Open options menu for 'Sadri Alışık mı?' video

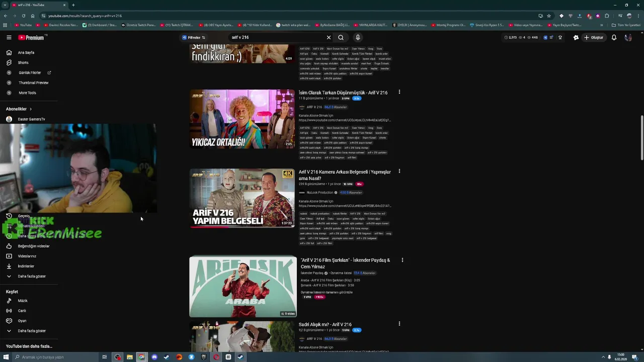click(x=399, y=324)
